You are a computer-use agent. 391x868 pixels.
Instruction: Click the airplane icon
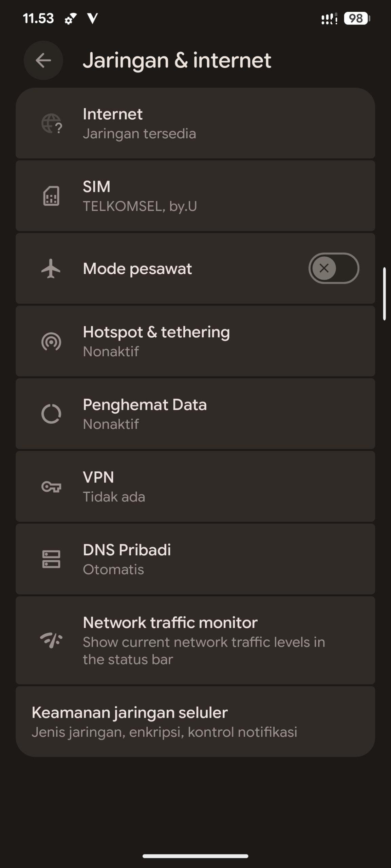tap(51, 269)
